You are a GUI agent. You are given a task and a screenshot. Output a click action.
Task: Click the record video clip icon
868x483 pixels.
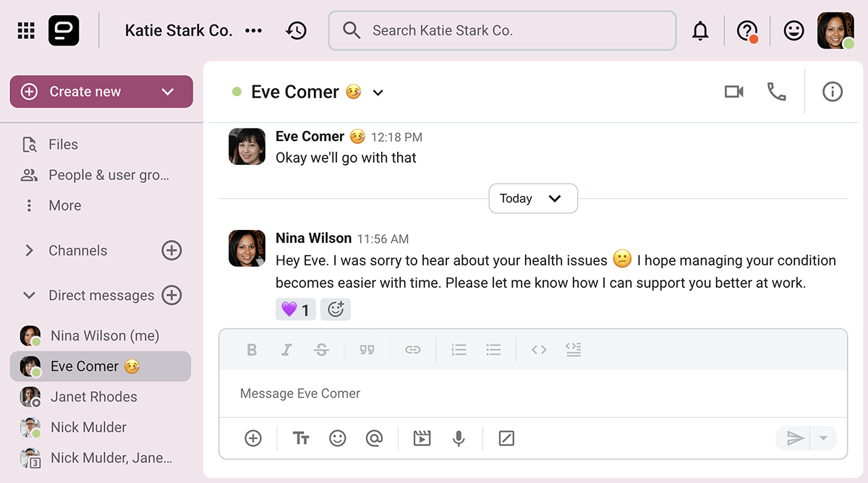coord(422,438)
